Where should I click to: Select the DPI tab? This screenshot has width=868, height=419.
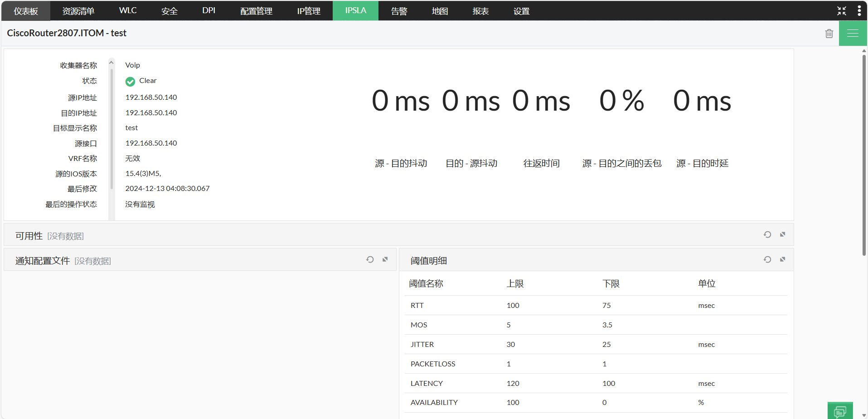[x=209, y=11]
